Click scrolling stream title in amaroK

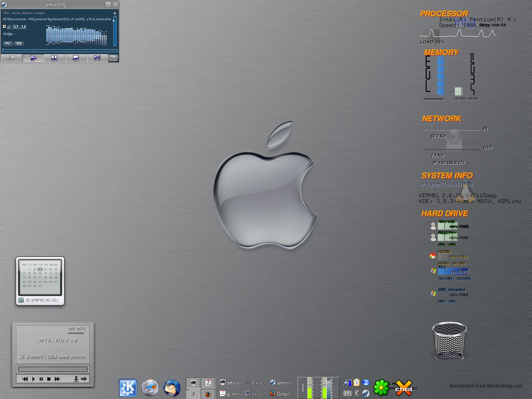57,19
